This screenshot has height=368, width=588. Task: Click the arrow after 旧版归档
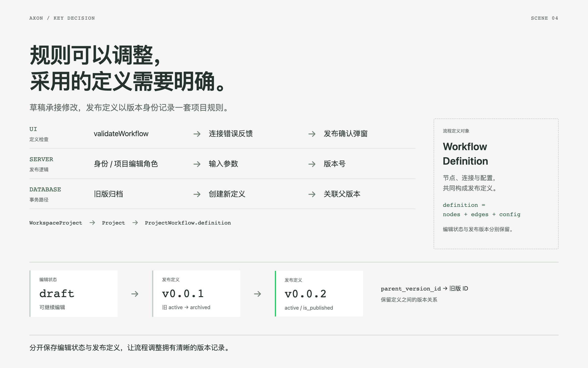coord(197,194)
